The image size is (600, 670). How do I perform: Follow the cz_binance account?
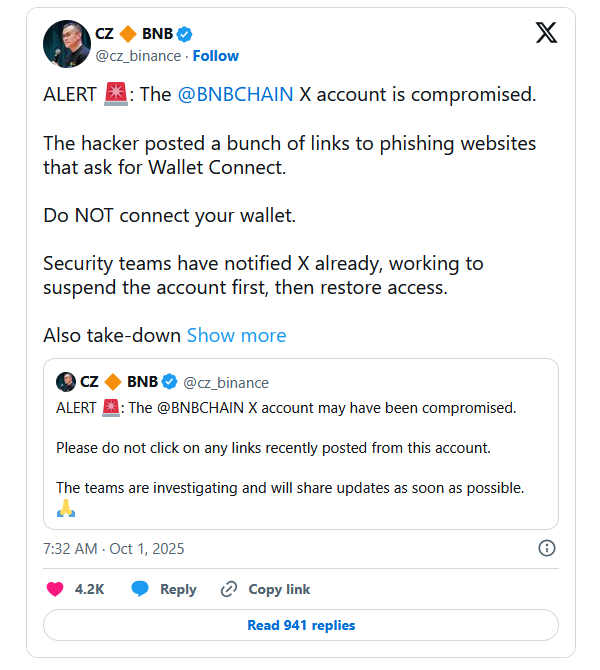[x=215, y=56]
